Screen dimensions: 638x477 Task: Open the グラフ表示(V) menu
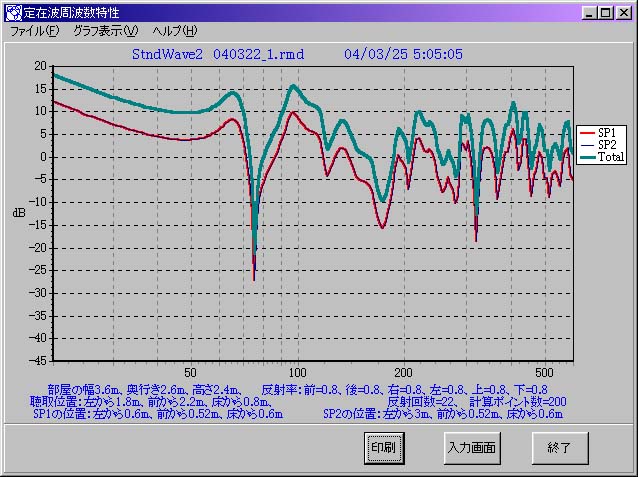click(x=106, y=31)
